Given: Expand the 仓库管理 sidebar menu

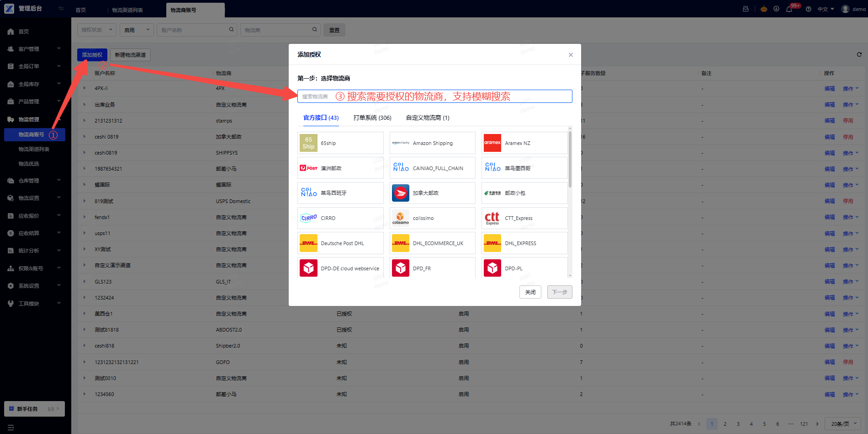Looking at the screenshot, I should [35, 181].
